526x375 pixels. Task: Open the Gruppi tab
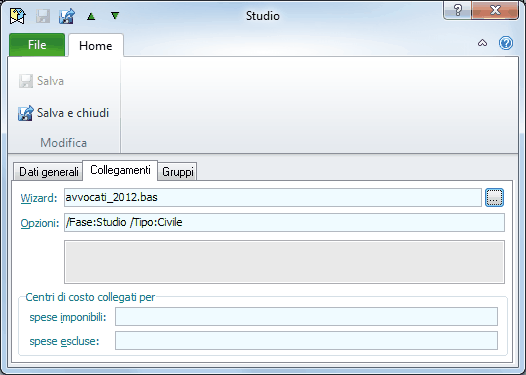tap(177, 172)
